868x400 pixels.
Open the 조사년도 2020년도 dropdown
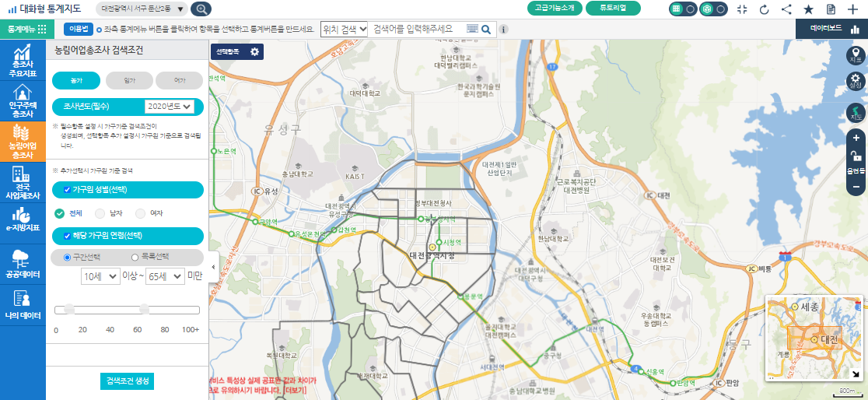tap(168, 107)
